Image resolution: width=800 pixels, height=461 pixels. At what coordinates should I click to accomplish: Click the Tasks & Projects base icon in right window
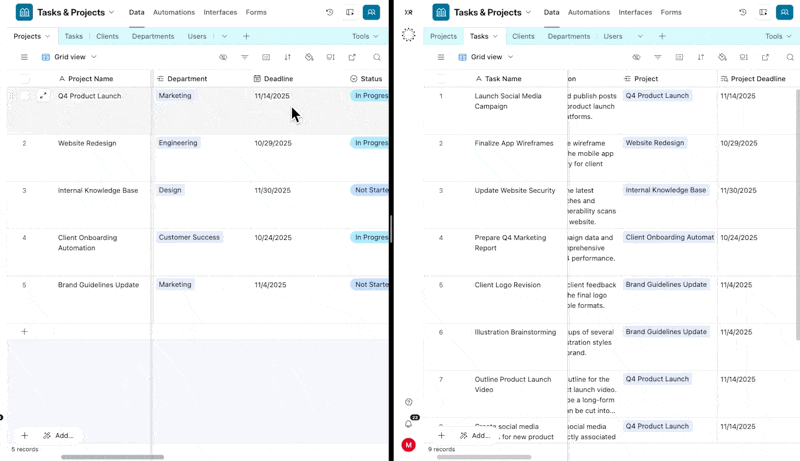tap(441, 12)
